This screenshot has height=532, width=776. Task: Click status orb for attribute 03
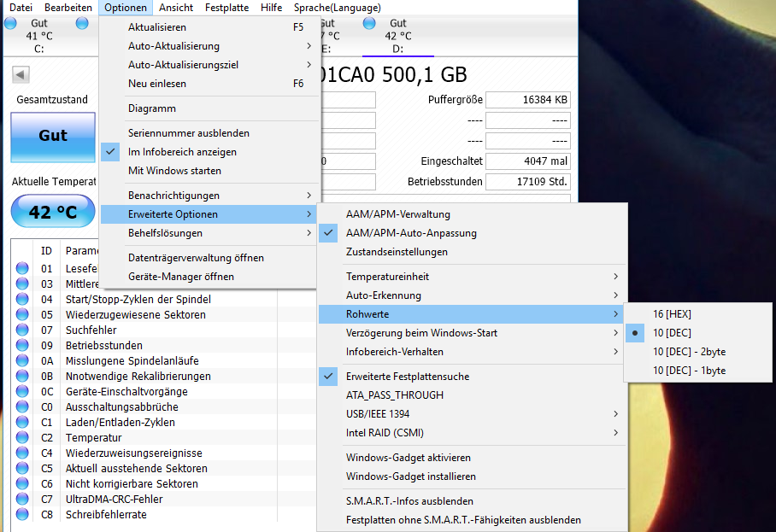[x=22, y=284]
